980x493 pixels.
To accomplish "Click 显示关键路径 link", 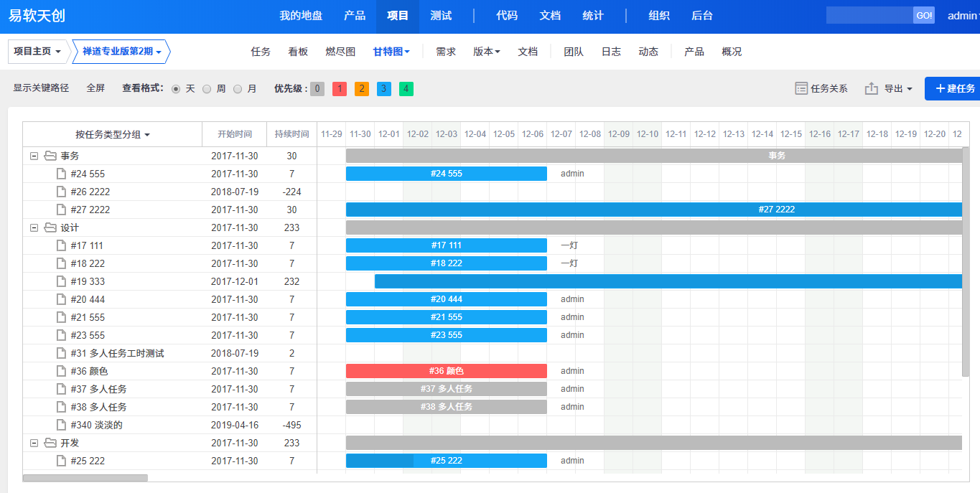I will click(41, 88).
